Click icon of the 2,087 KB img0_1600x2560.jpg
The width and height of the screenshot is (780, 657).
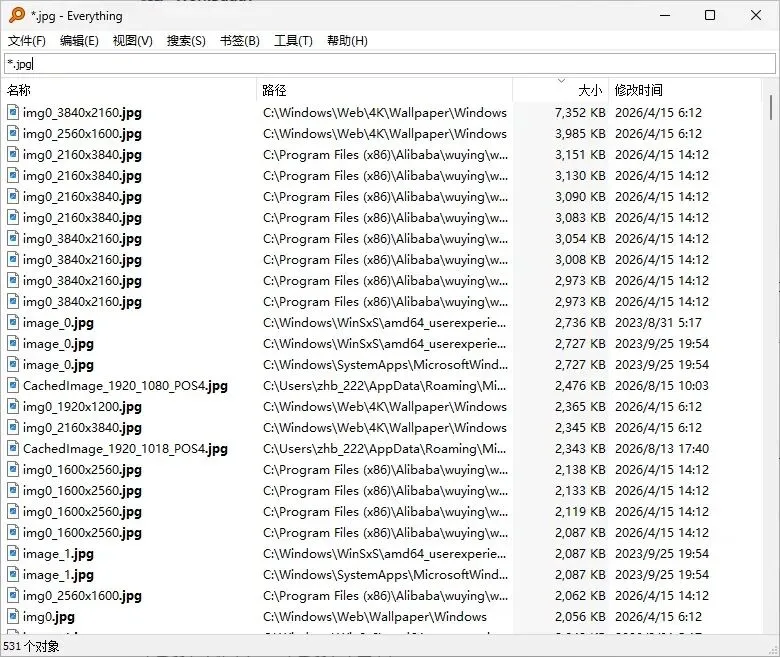coord(13,533)
